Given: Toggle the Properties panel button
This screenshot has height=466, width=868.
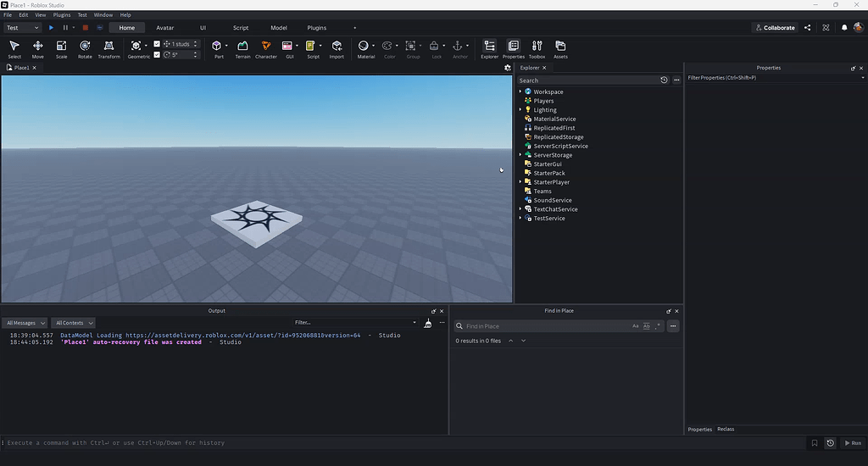Looking at the screenshot, I should click(513, 48).
